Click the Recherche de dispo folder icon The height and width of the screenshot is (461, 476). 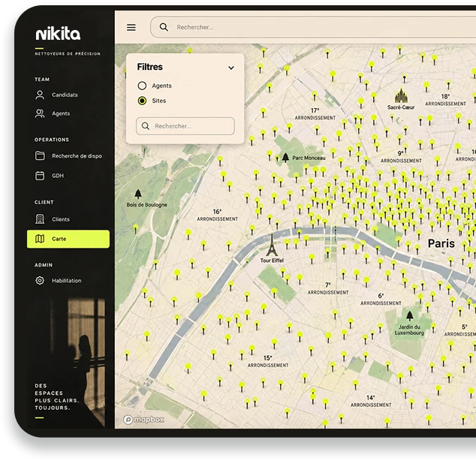40,155
